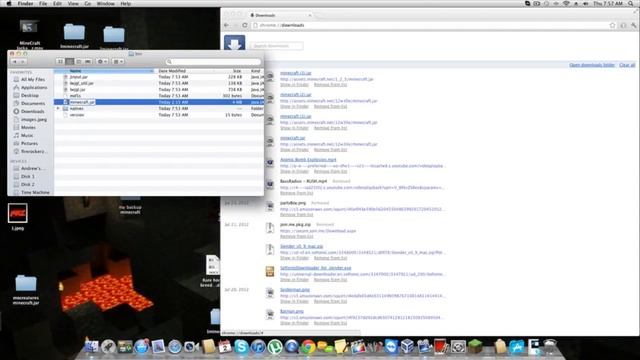Open the View menu
This screenshot has height=360, width=640.
(x=73, y=4)
